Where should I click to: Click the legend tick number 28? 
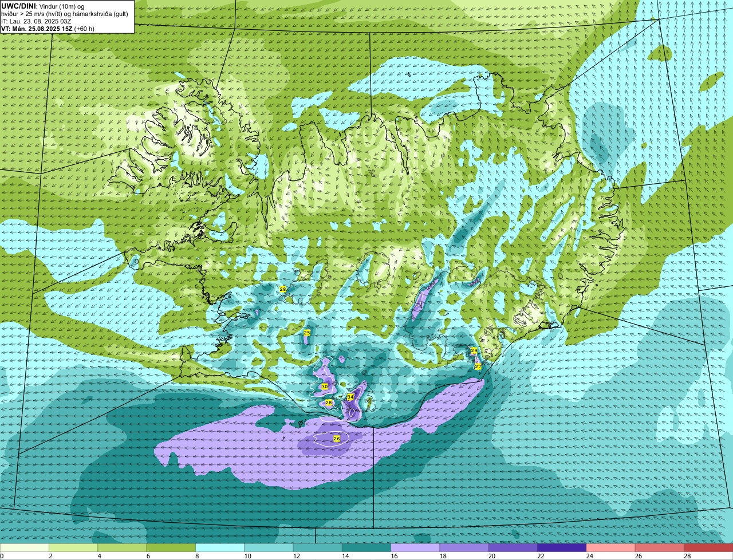pos(687,556)
